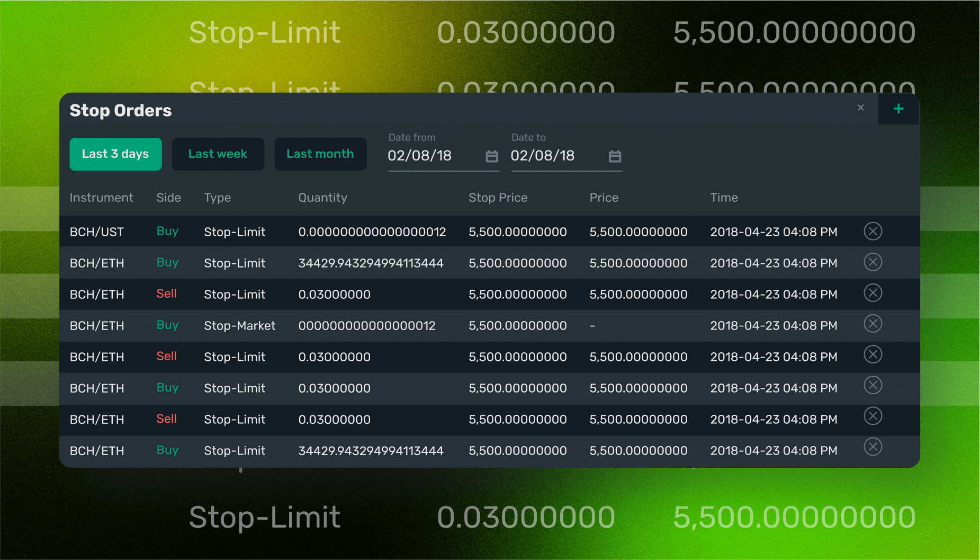Sort by Instrument column header
980x560 pixels.
coord(101,198)
